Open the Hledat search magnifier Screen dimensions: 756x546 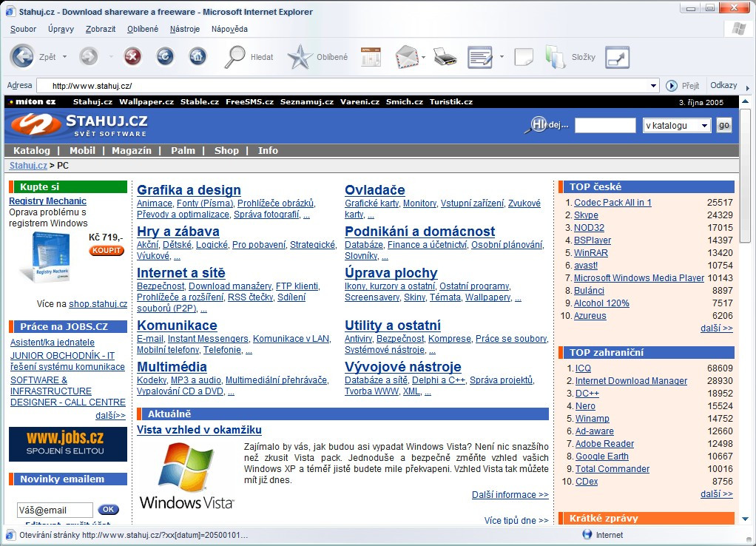point(234,57)
